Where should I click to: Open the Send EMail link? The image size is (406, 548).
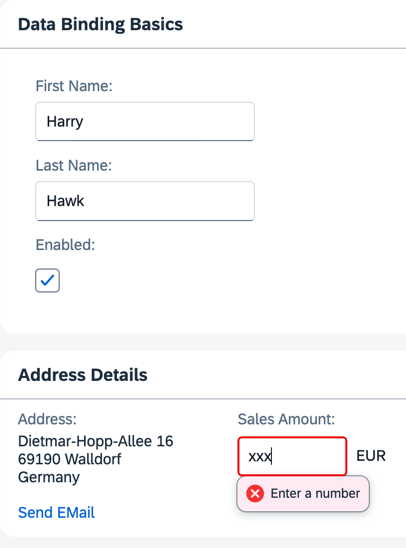(x=56, y=513)
